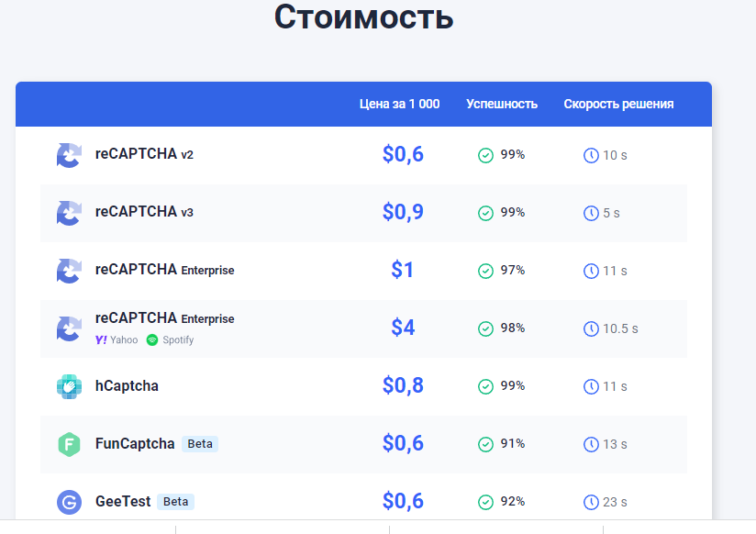This screenshot has height=534, width=756.
Task: Click the 97% success value
Action: point(513,270)
